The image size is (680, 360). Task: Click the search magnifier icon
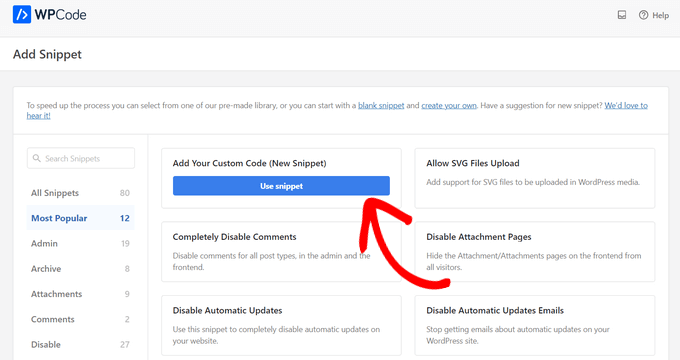click(x=37, y=158)
